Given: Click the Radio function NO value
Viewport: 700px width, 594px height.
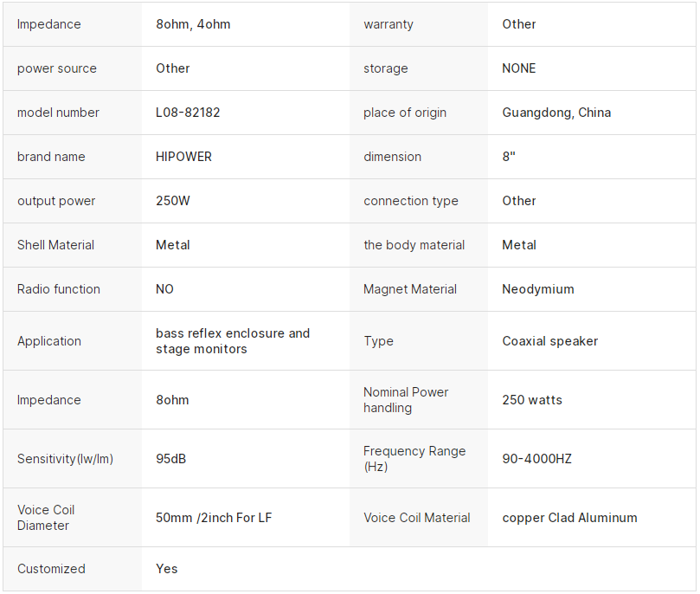Looking at the screenshot, I should click(x=164, y=289).
